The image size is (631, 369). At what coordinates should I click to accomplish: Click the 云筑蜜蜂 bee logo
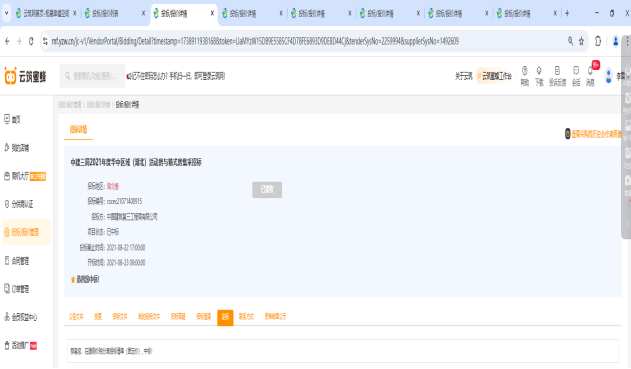click(x=25, y=76)
